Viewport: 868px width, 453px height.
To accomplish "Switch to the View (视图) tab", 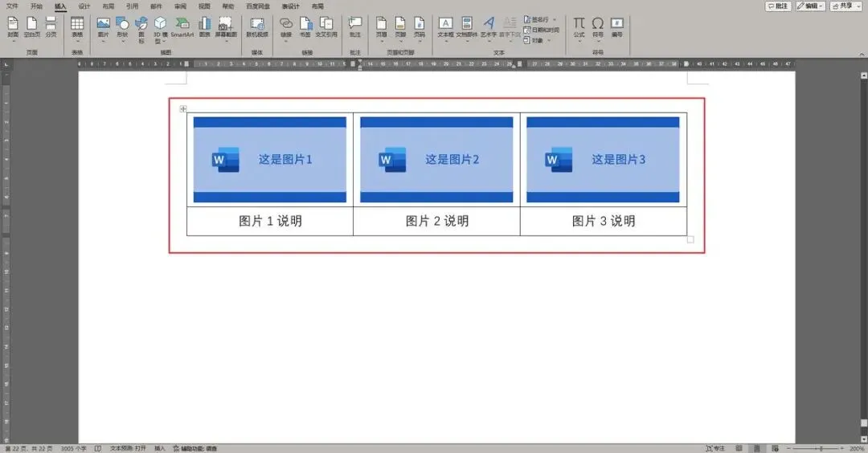I will tap(204, 6).
